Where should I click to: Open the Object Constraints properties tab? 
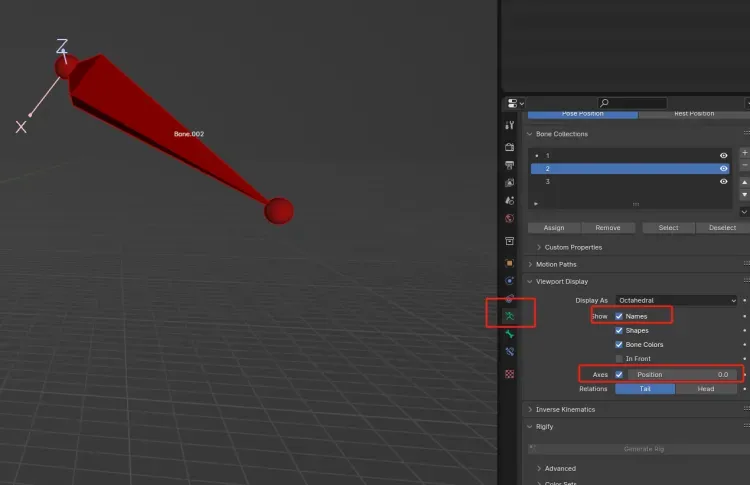509,298
